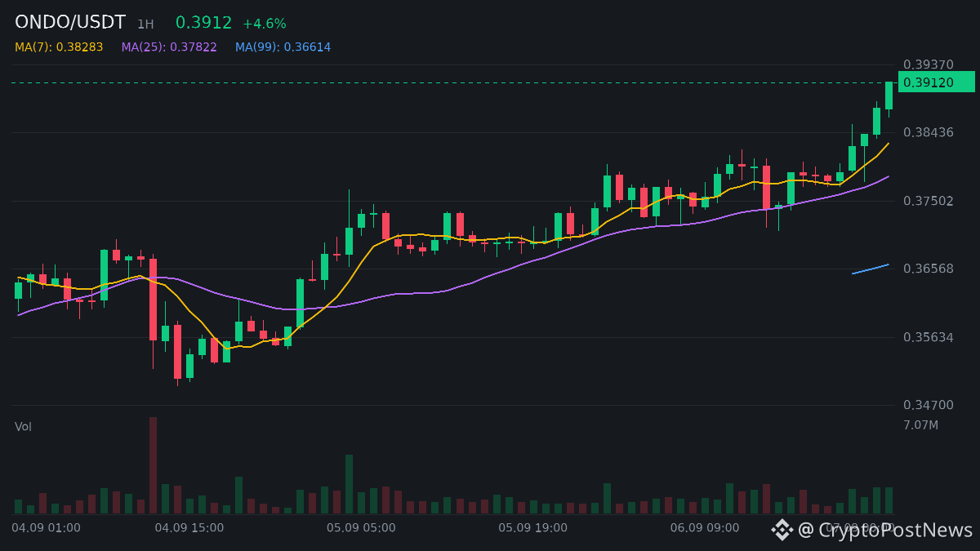Image resolution: width=980 pixels, height=551 pixels.
Task: Click the 0.38436 price axis label
Action: [x=929, y=132]
